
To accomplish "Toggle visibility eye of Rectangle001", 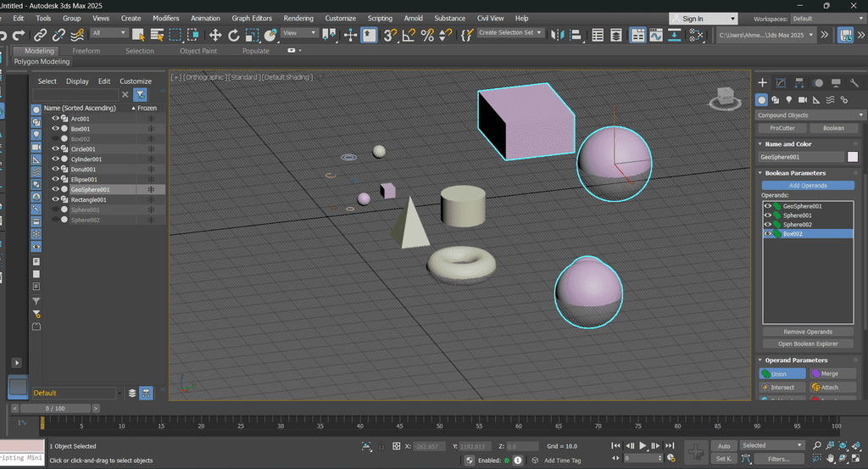I will tap(55, 199).
